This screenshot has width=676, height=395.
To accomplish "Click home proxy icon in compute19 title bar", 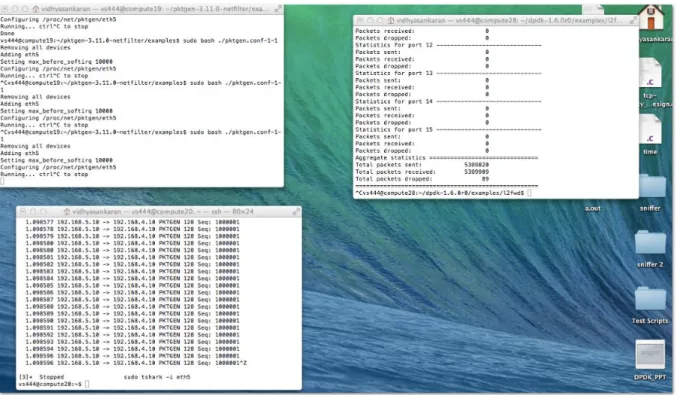I will (36, 9).
